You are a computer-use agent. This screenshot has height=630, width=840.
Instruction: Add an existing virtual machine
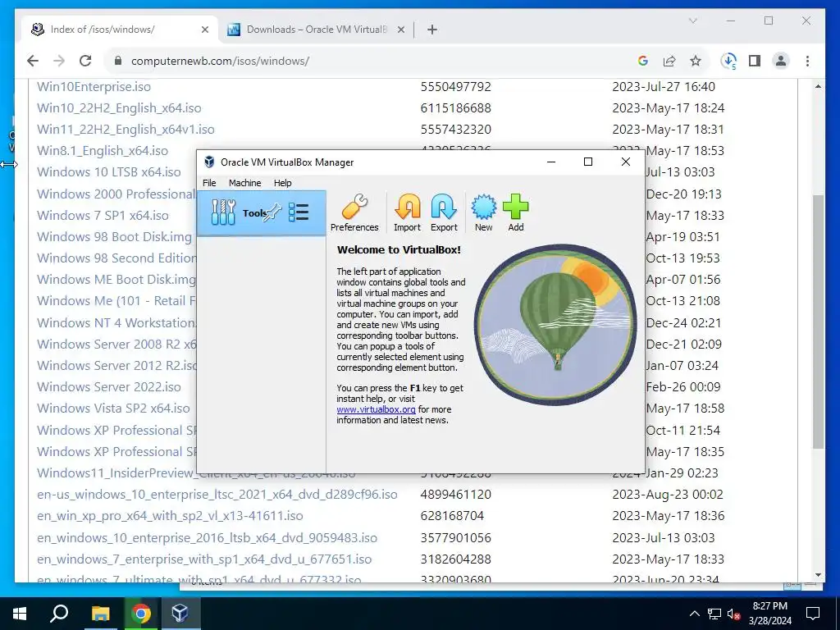515,212
